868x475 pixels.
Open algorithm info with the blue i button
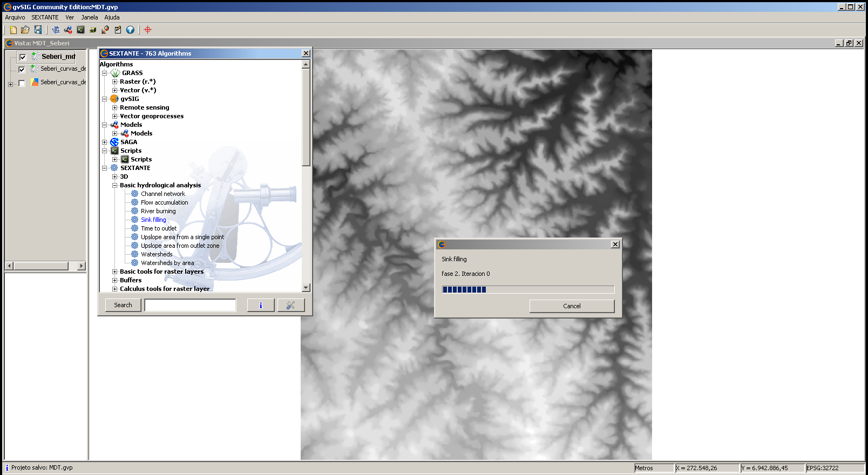[261, 305]
